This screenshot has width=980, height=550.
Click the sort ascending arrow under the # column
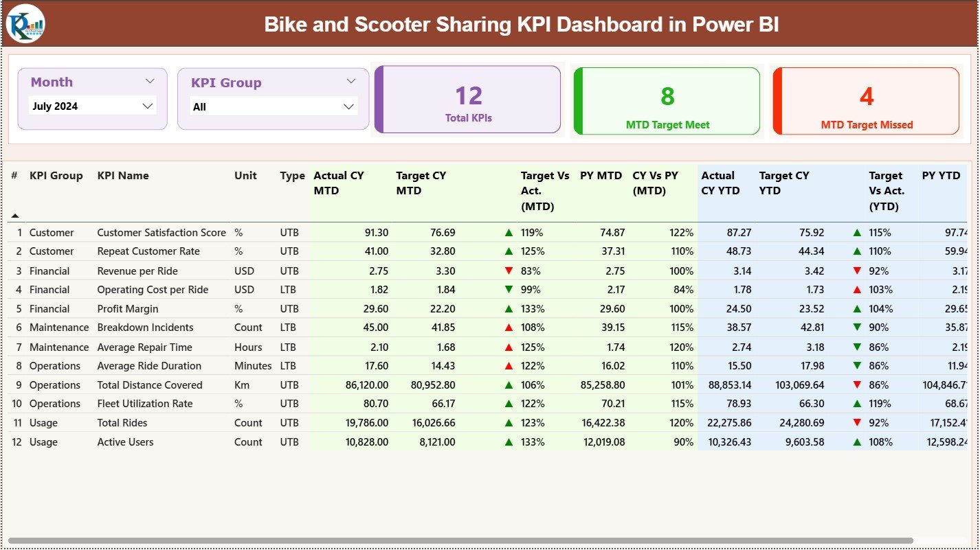coord(14,214)
